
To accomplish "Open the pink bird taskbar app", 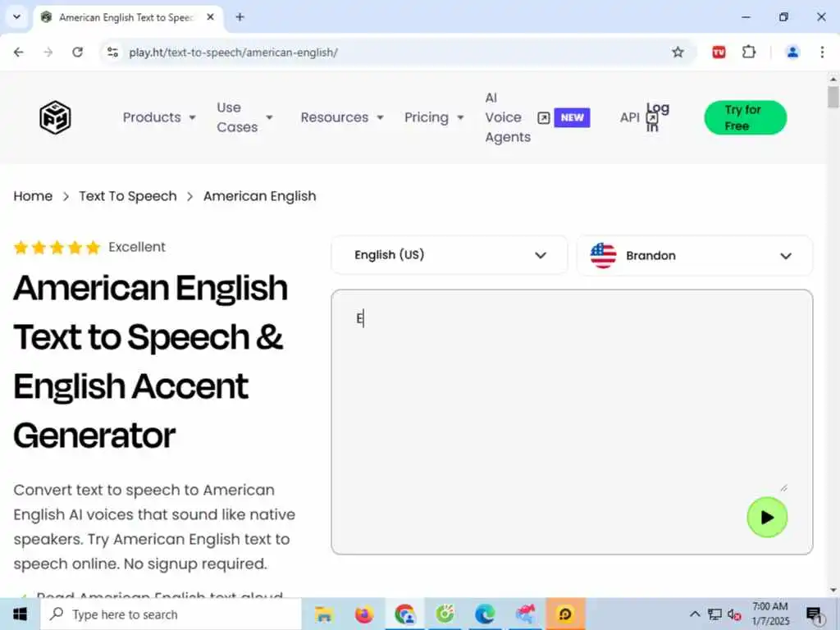I will (525, 614).
